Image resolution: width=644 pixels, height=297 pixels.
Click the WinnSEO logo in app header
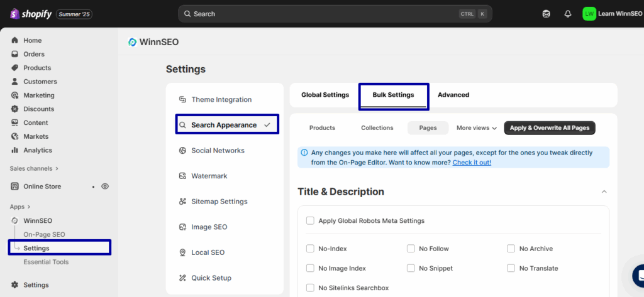(x=132, y=42)
